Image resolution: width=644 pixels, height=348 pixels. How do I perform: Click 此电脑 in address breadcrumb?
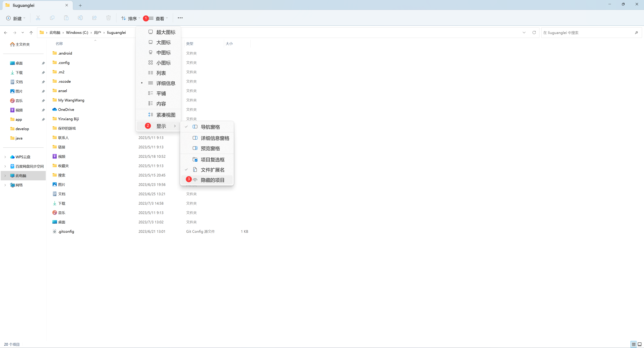[55, 33]
